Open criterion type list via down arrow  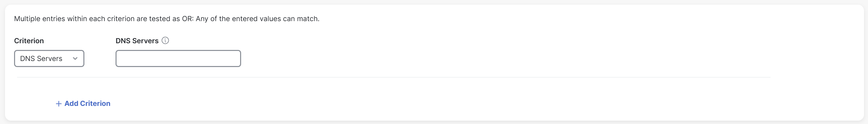[75, 59]
